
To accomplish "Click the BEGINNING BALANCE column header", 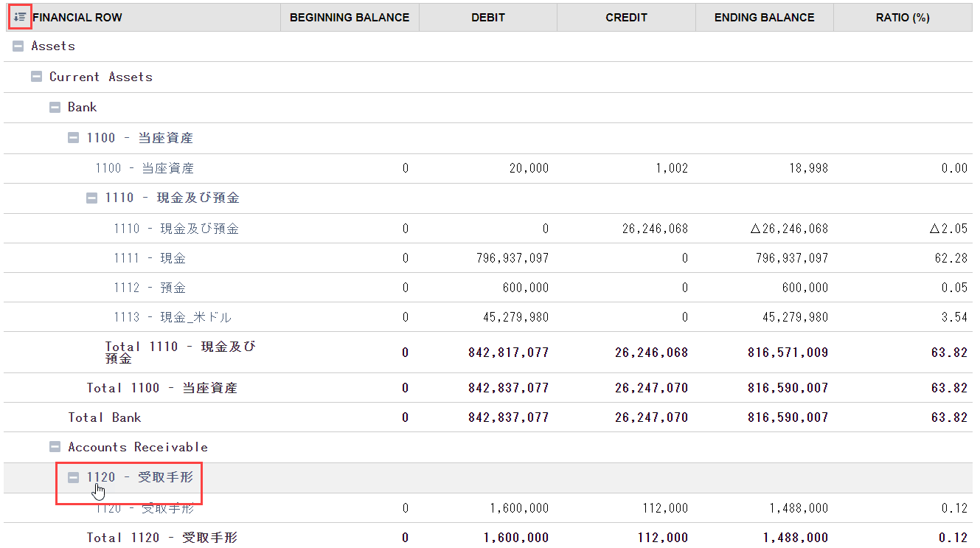I will tap(350, 17).
